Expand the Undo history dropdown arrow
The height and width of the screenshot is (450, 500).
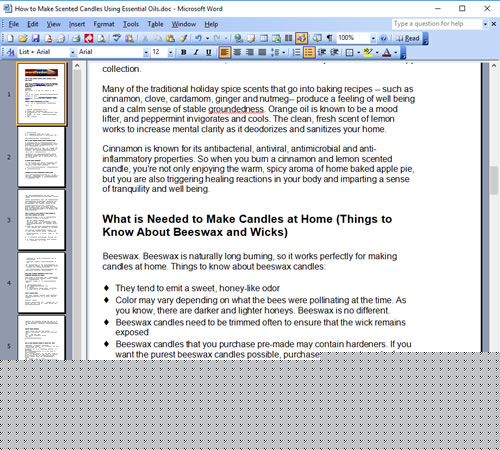[x=207, y=38]
